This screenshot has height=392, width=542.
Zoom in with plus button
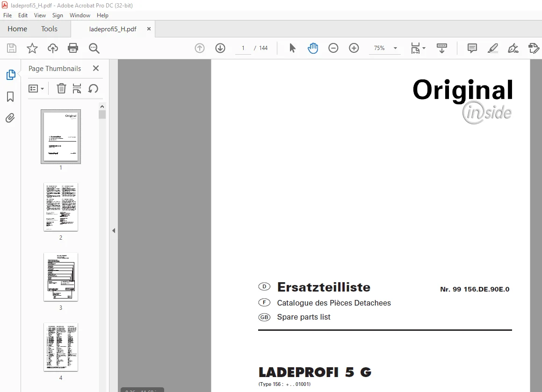354,48
